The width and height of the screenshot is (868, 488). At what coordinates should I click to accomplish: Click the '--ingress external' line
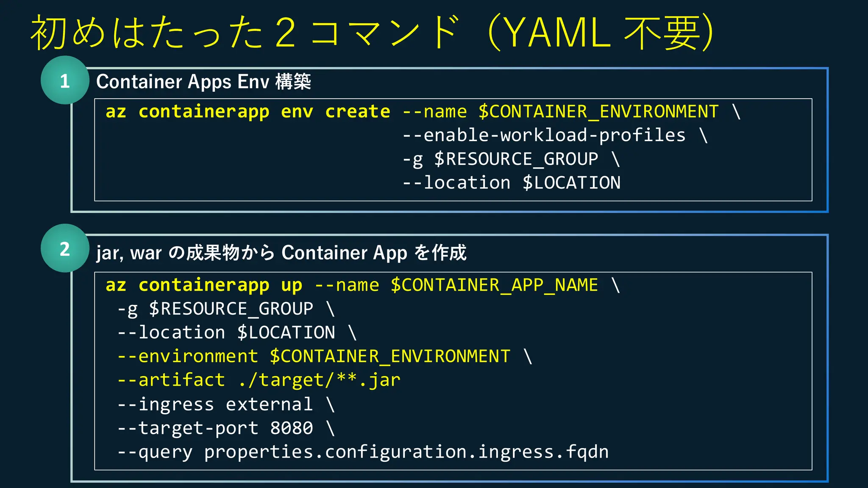[226, 404]
